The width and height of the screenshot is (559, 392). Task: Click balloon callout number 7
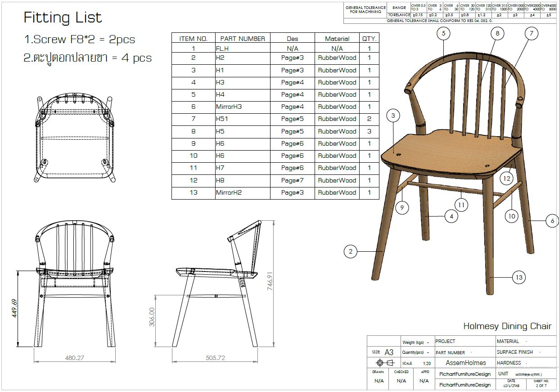click(x=532, y=33)
